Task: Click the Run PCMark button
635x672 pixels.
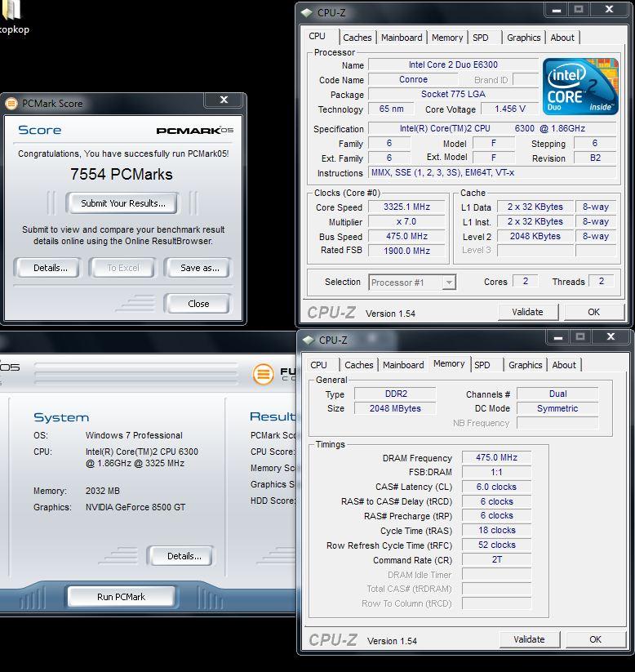Action: tap(122, 597)
